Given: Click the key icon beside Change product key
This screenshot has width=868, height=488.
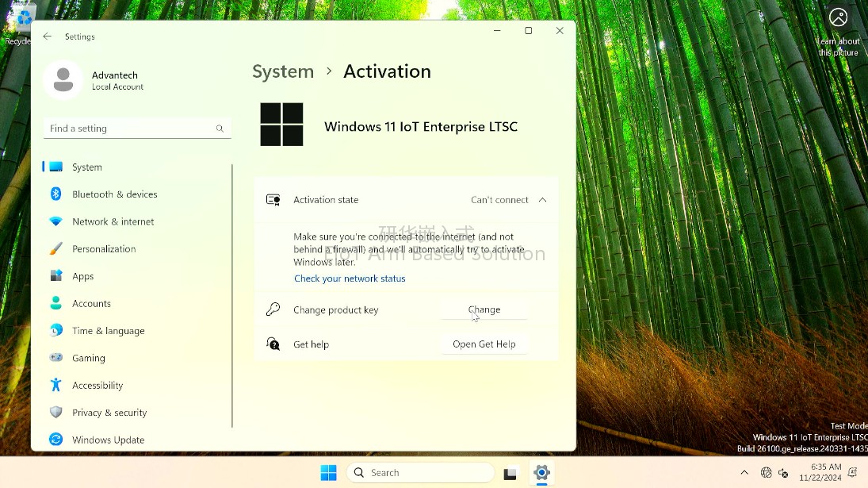Looking at the screenshot, I should (x=273, y=309).
